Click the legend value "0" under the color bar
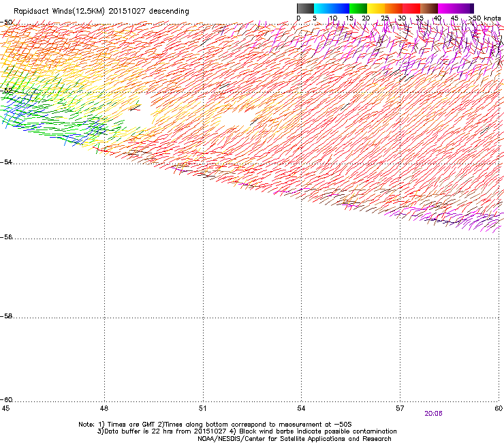 [298, 18]
